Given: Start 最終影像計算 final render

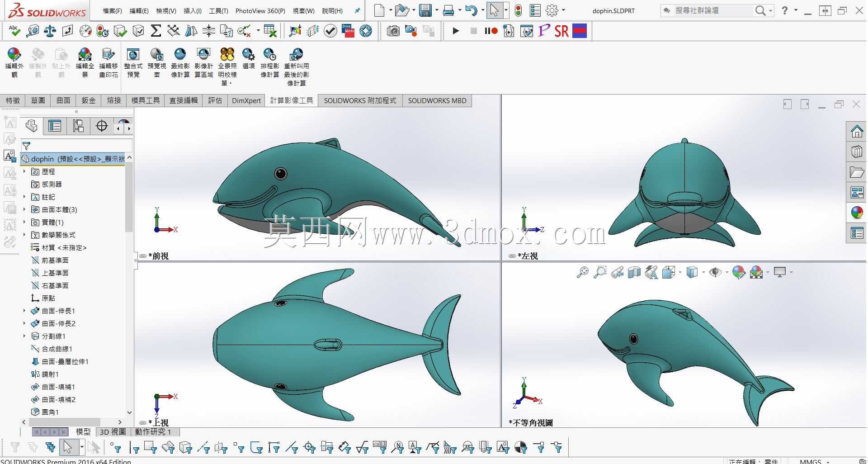Looking at the screenshot, I should [x=180, y=63].
